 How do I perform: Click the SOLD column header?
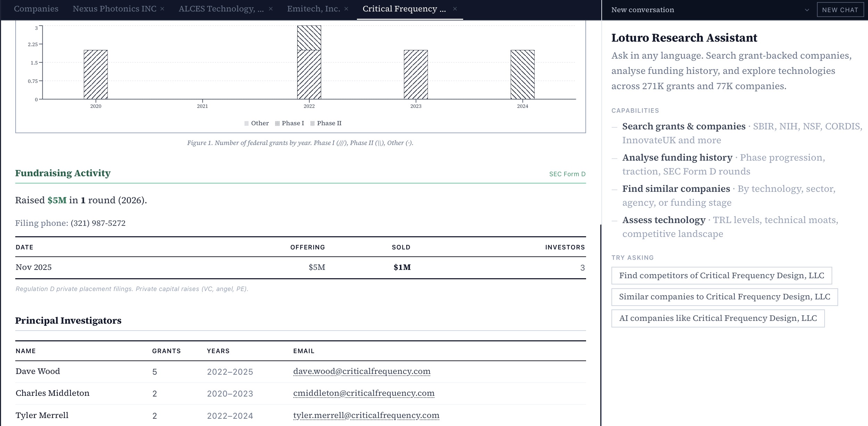point(401,247)
